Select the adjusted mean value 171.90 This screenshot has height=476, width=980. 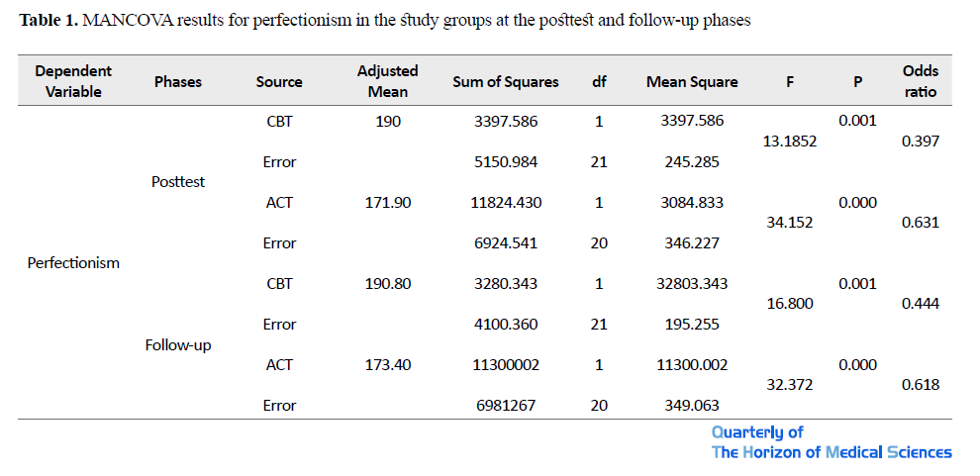tap(387, 203)
